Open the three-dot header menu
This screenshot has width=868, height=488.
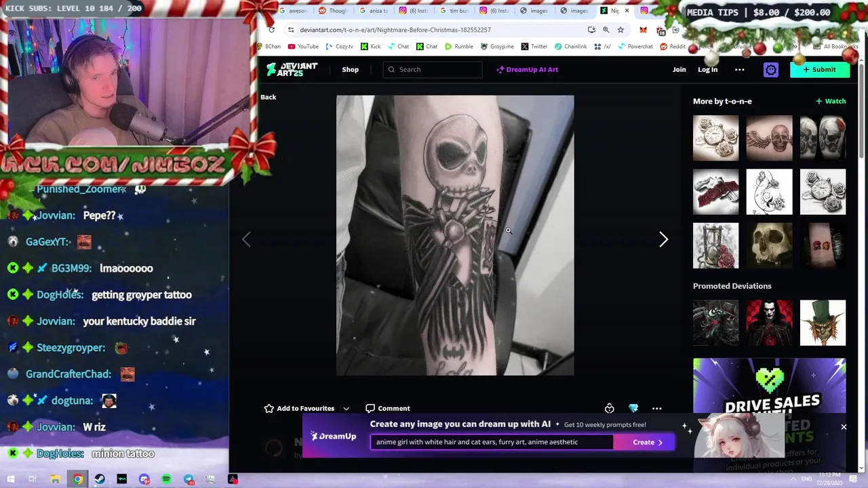click(x=739, y=69)
